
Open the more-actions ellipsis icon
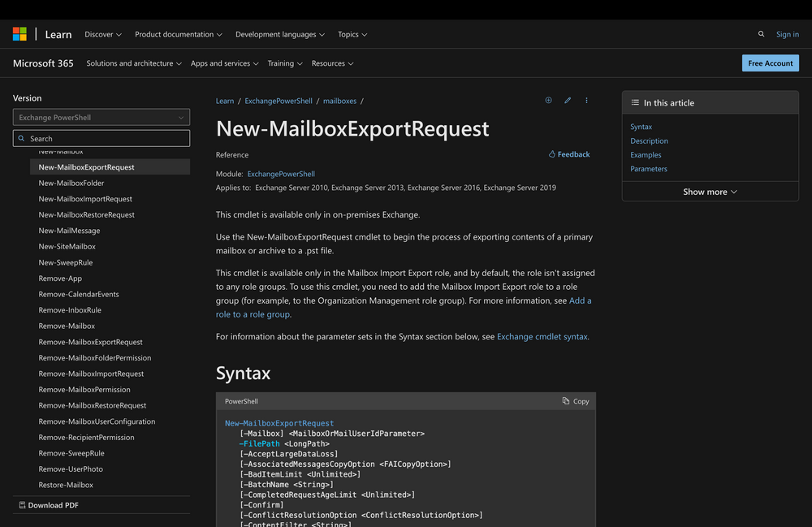pos(586,100)
